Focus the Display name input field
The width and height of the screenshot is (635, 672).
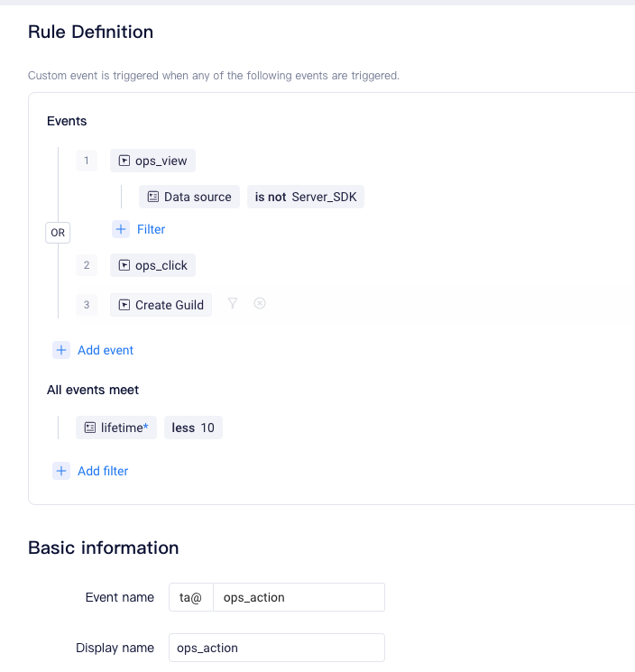point(277,648)
